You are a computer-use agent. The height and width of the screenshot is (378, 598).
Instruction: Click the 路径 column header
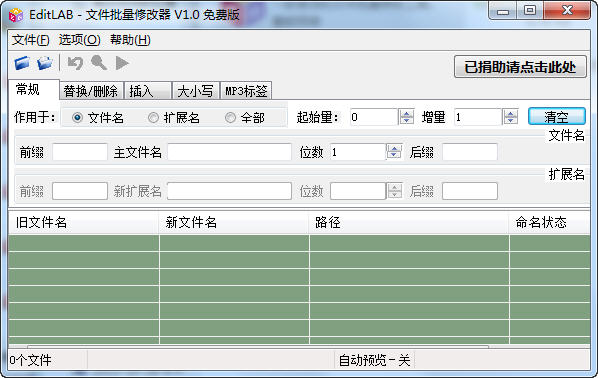(408, 222)
